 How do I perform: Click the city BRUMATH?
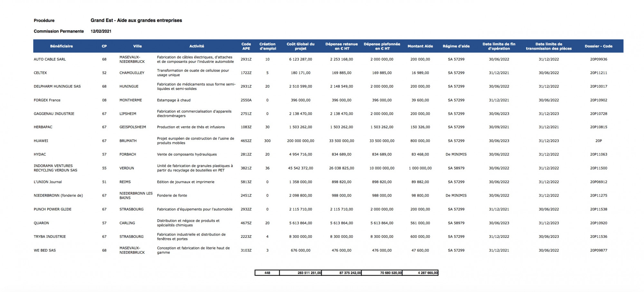pos(128,141)
